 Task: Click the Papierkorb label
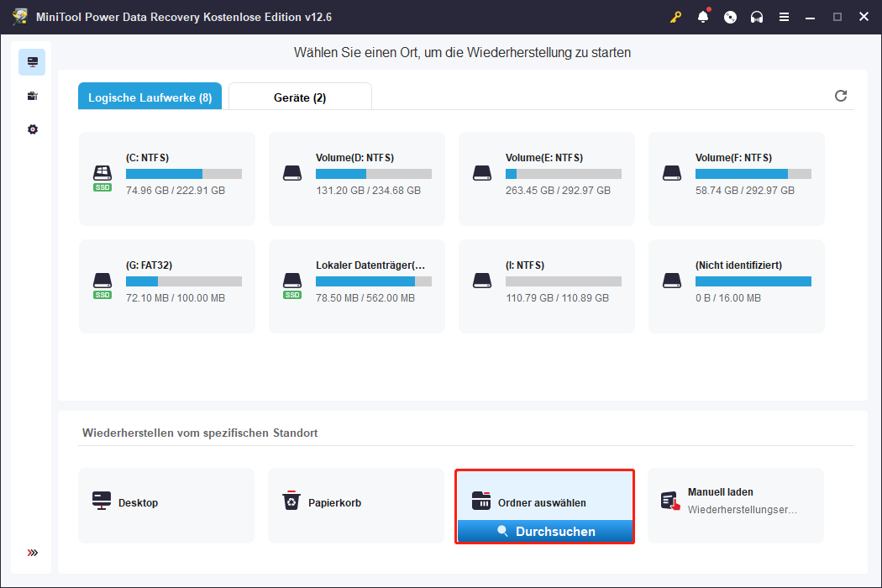(x=334, y=502)
